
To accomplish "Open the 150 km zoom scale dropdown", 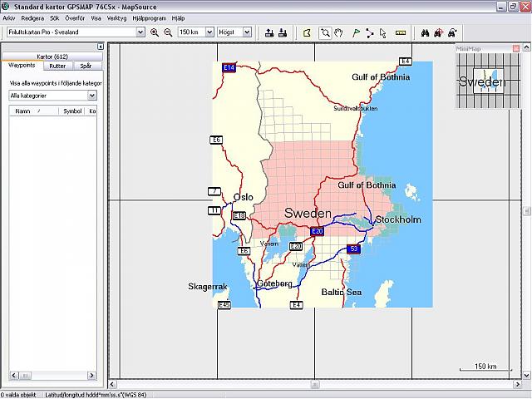I will [x=209, y=32].
